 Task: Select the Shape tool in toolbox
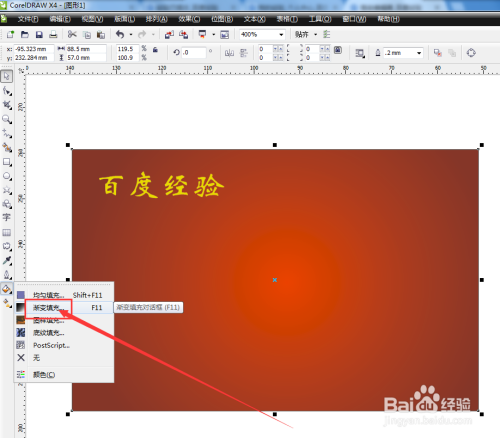tap(7, 91)
